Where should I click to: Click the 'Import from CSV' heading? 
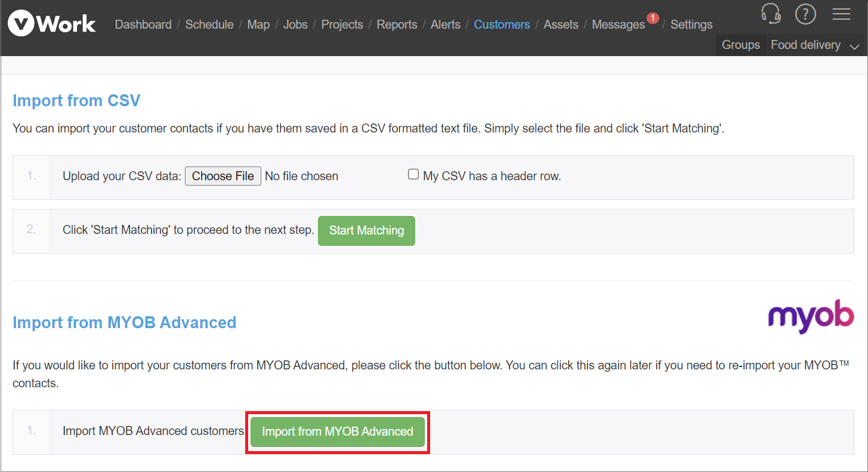pos(76,100)
